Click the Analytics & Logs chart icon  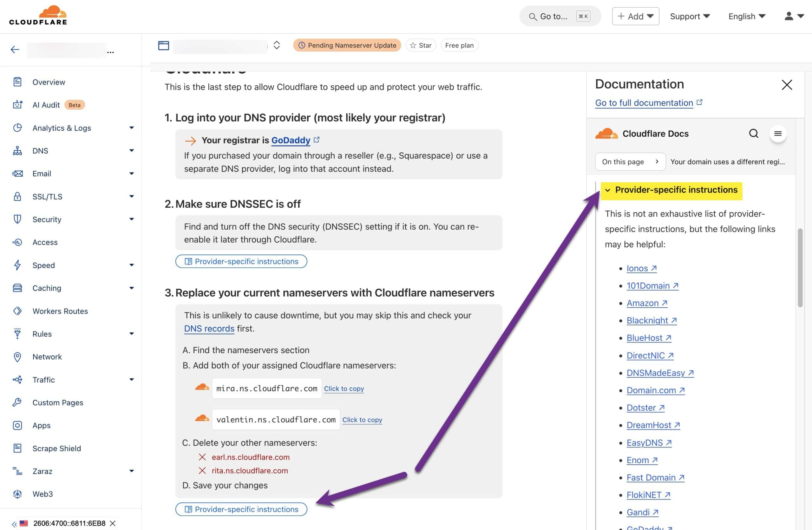tap(17, 128)
